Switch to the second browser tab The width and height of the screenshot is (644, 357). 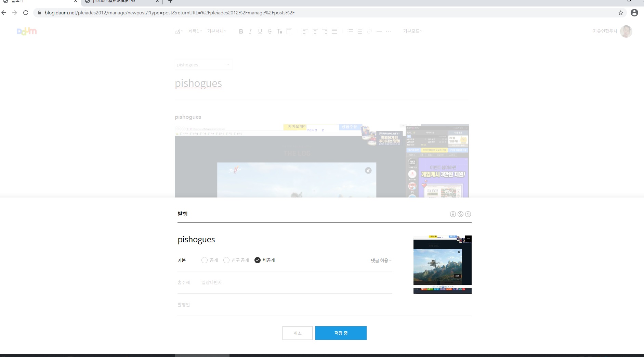pyautogui.click(x=121, y=2)
